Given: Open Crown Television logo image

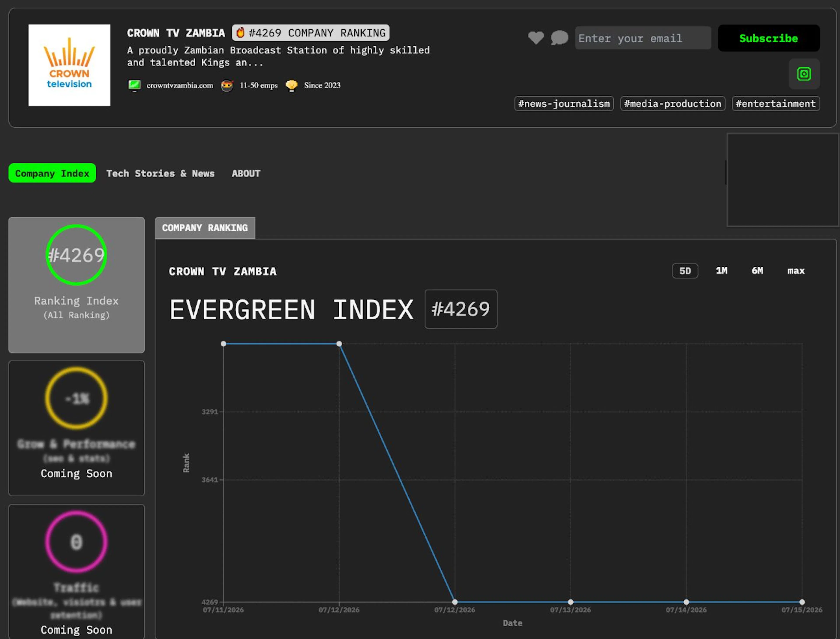Looking at the screenshot, I should point(69,65).
